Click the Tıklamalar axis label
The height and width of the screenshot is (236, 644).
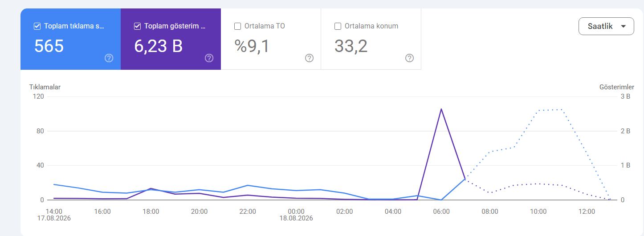click(45, 87)
